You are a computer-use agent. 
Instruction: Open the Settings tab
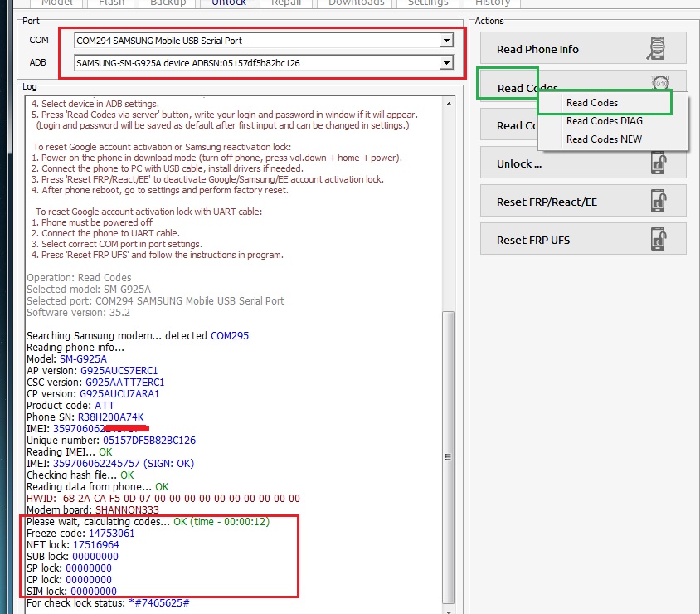[428, 2]
